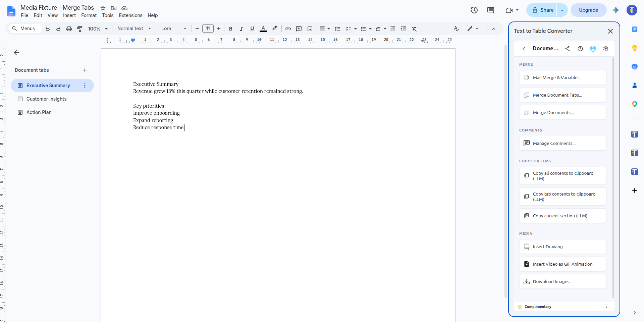Increase indent of paragraph
This screenshot has height=322, width=644.
coord(404,29)
